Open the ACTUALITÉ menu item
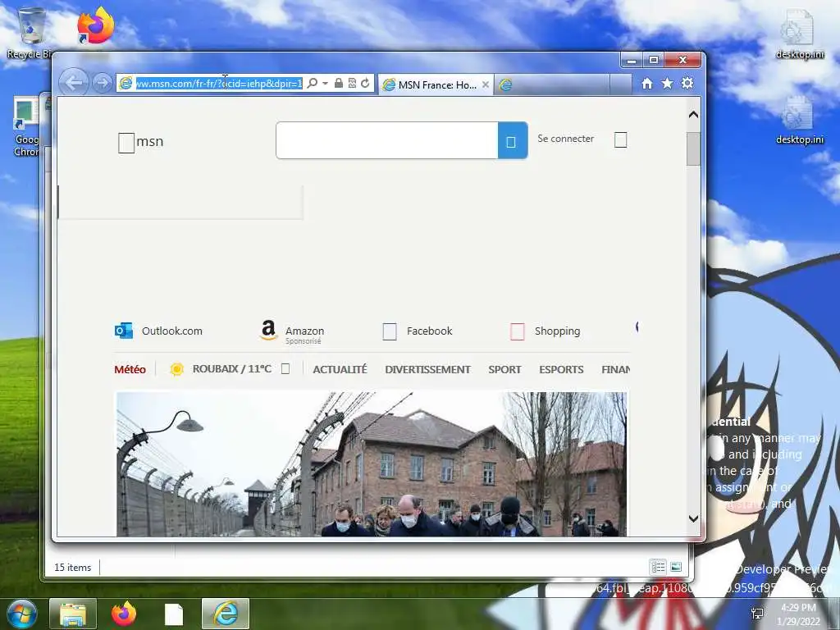 pyautogui.click(x=340, y=369)
